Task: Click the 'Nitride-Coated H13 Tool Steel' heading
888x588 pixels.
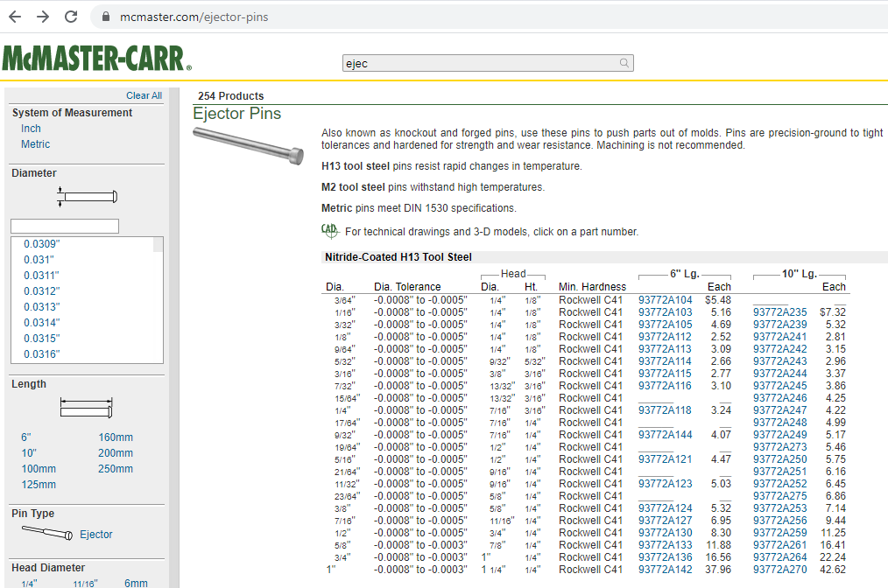Action: (398, 257)
